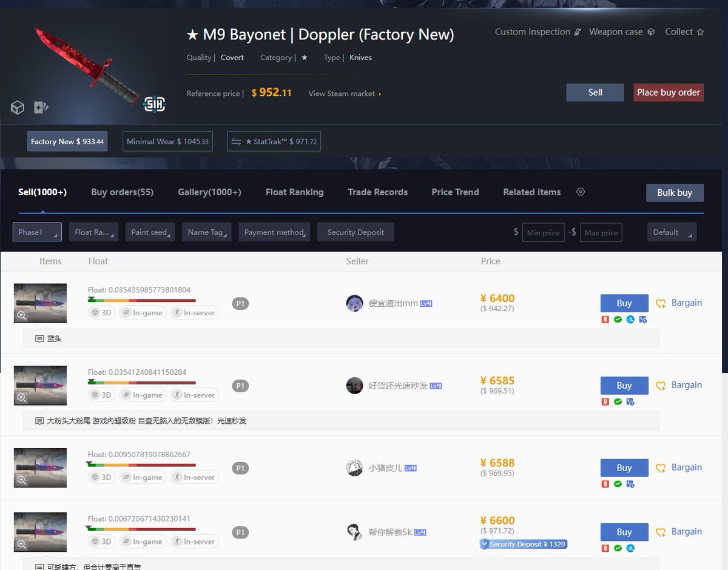Inspect the ¥ 6588 listing In-server
Screen dimensions: 728x570
[x=194, y=477]
